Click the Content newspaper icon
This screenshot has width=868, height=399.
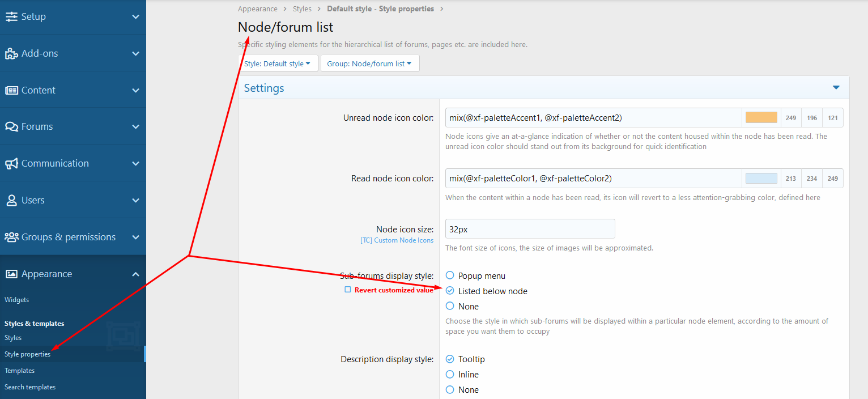click(11, 90)
